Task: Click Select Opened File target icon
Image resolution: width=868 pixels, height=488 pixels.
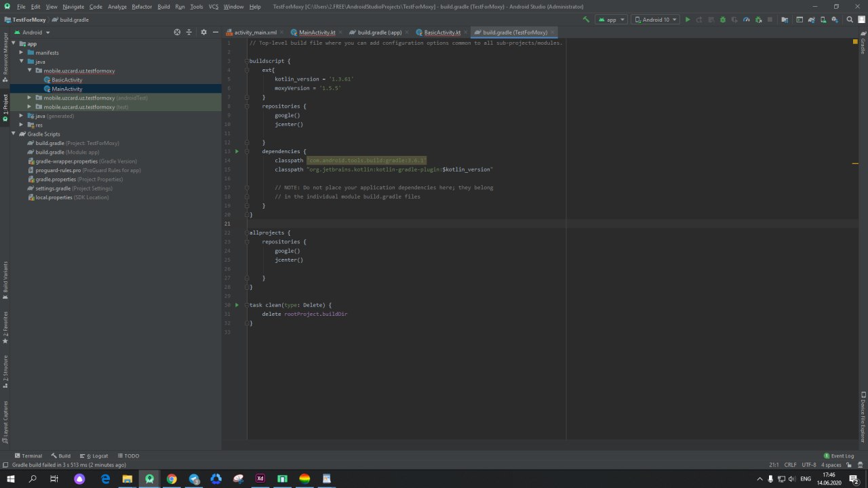Action: tap(177, 32)
